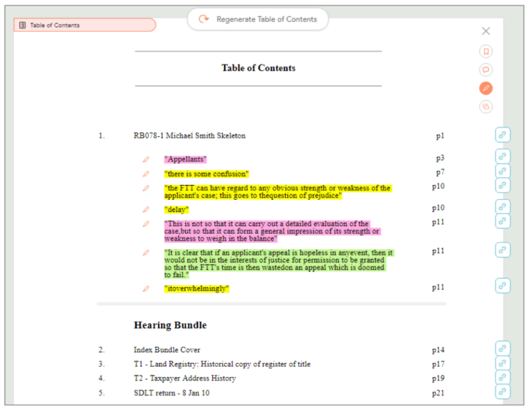Click pen icon beside "Appellants"
This screenshot has width=532, height=411.
146,159
